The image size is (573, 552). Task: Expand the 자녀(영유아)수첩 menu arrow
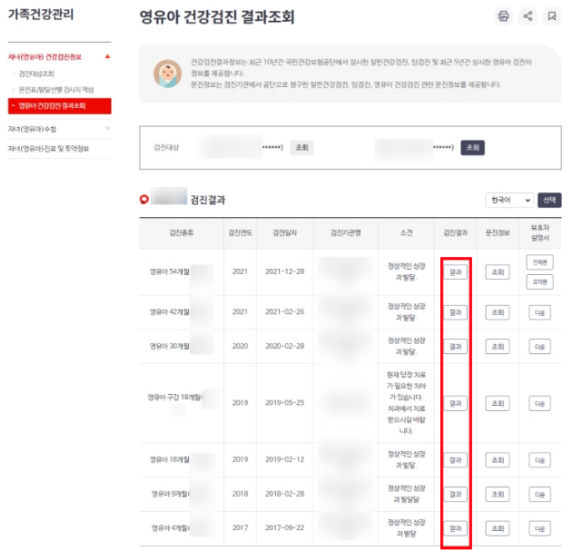click(x=107, y=129)
